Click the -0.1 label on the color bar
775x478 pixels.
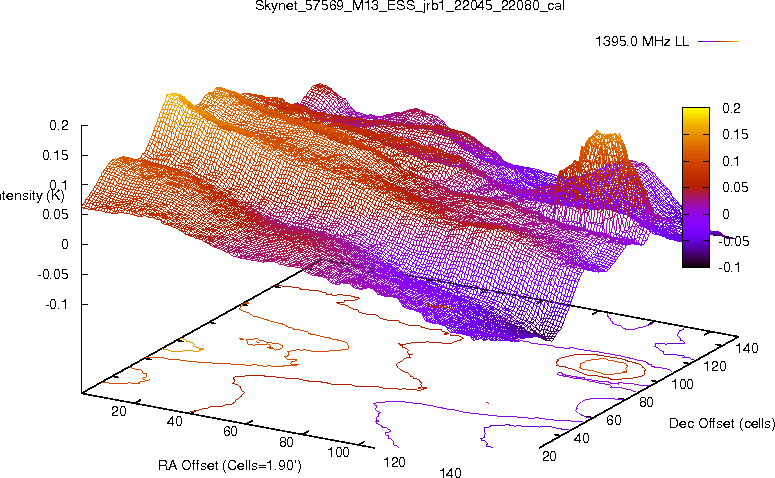tap(730, 267)
